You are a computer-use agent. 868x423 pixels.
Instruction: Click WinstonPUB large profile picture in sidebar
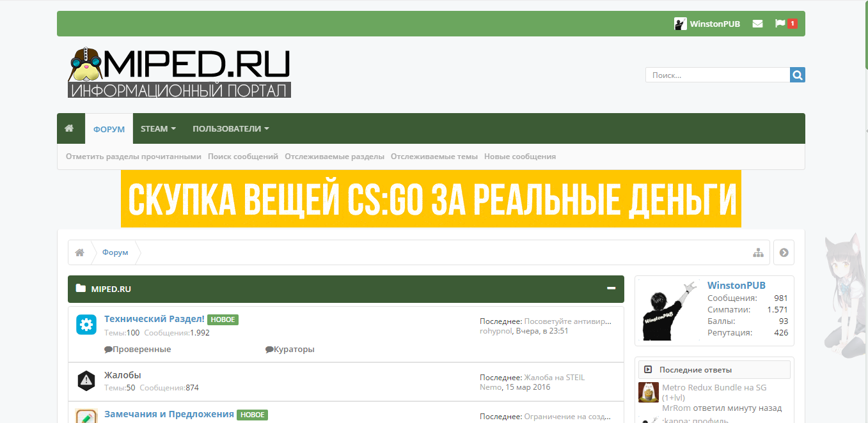(670, 311)
